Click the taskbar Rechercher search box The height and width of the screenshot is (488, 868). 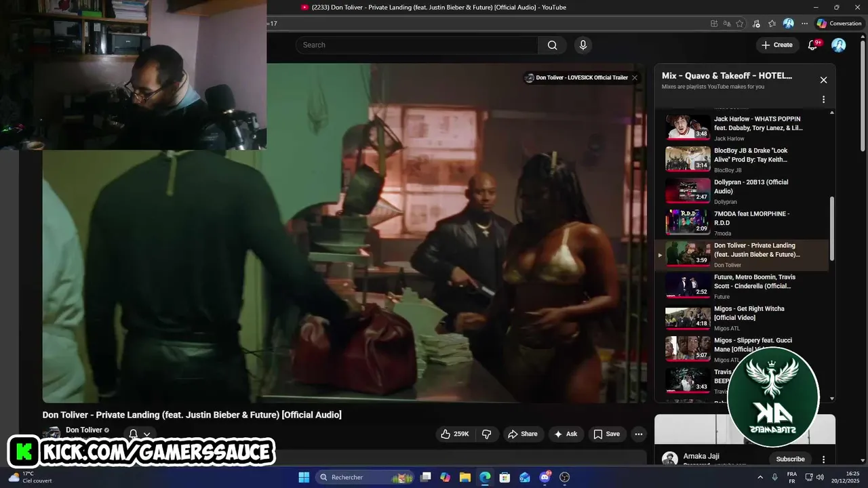tap(366, 477)
